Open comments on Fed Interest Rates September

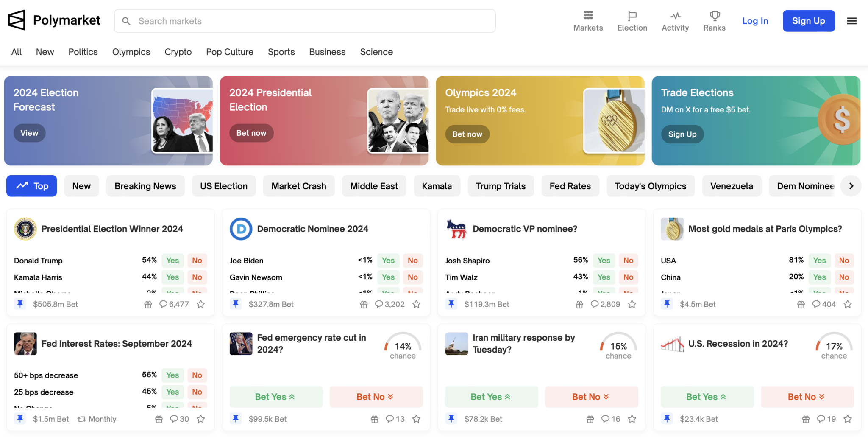[x=179, y=419]
